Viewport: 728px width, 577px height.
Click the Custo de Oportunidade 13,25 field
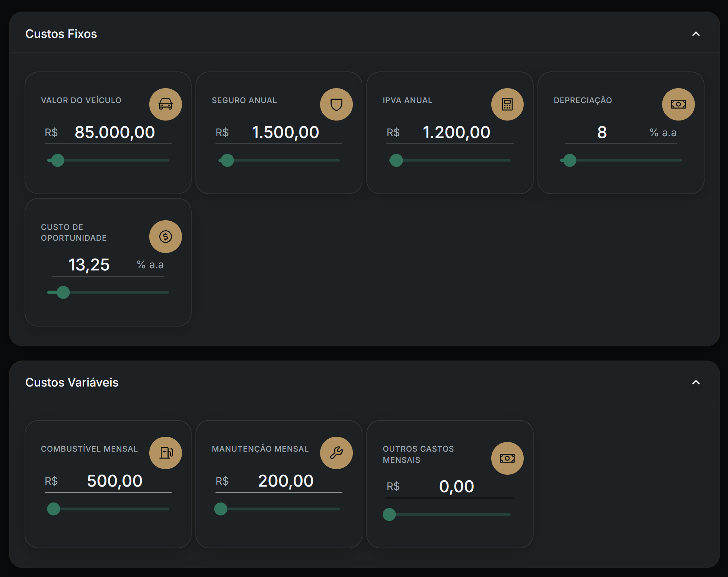click(x=89, y=265)
